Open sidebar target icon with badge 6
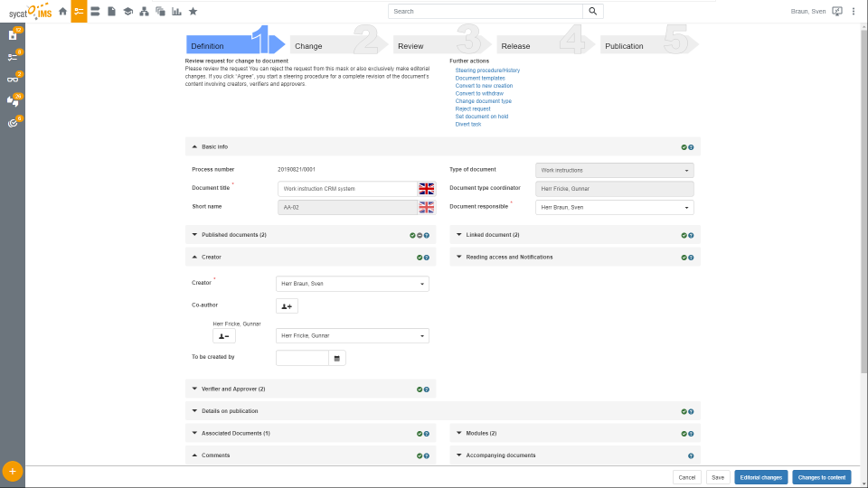 (x=13, y=123)
